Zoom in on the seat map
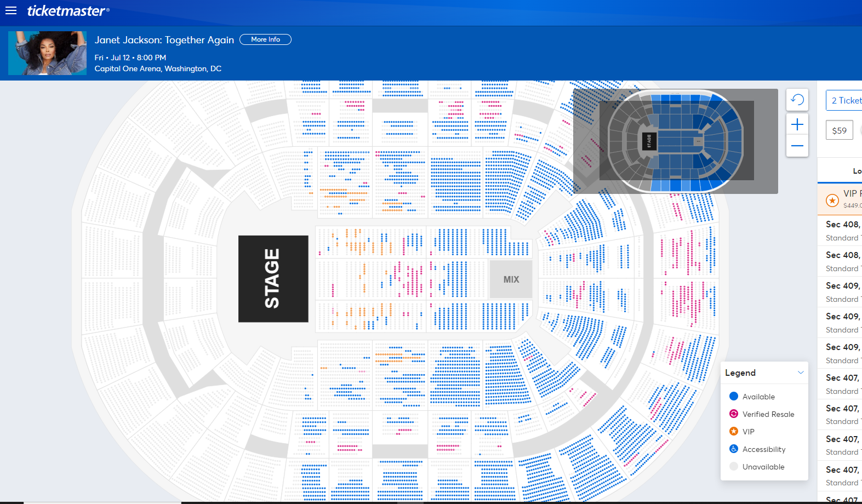The image size is (862, 504). coord(797,124)
